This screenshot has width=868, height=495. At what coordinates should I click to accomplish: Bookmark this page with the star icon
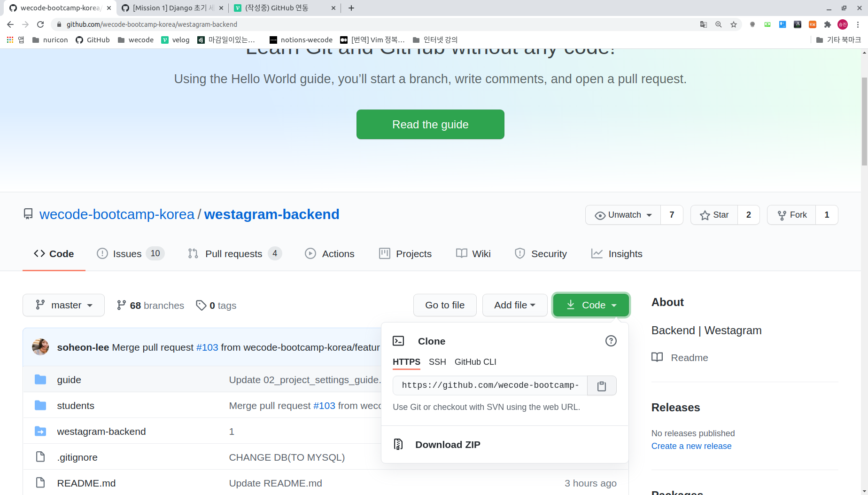click(734, 24)
